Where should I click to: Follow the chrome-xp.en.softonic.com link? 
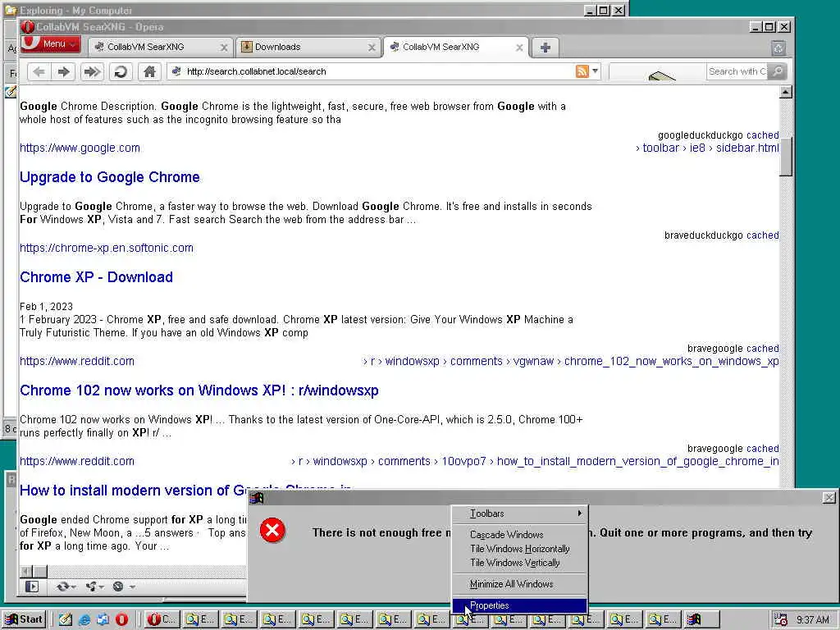(107, 248)
